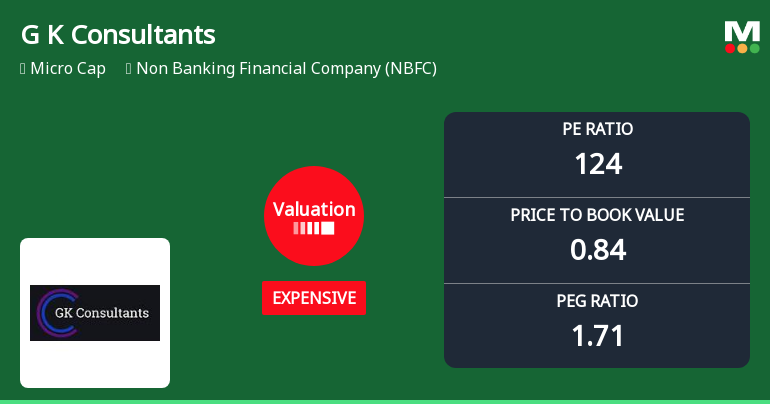The height and width of the screenshot is (404, 770).
Task: Click the price to book value 0.84
Action: point(598,250)
